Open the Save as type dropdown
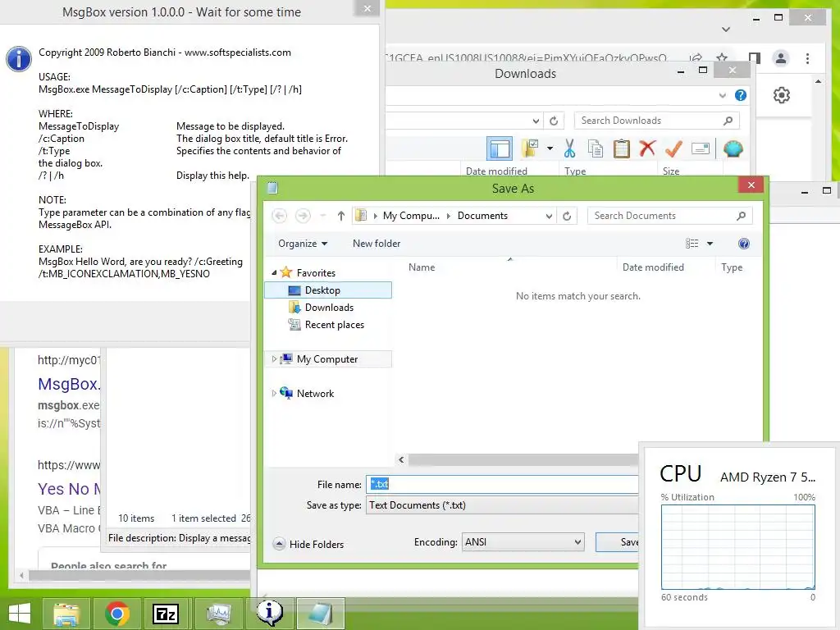The height and width of the screenshot is (630, 840). [x=502, y=505]
